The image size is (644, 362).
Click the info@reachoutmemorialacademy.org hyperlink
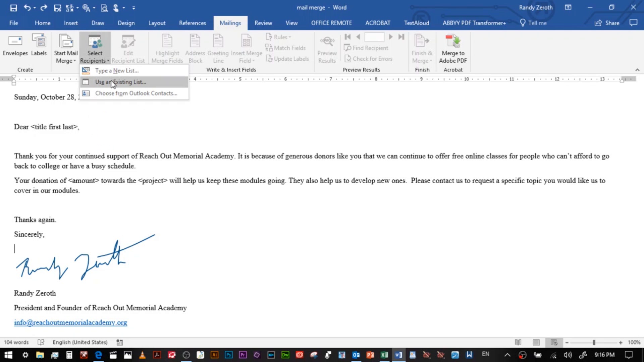tap(70, 322)
